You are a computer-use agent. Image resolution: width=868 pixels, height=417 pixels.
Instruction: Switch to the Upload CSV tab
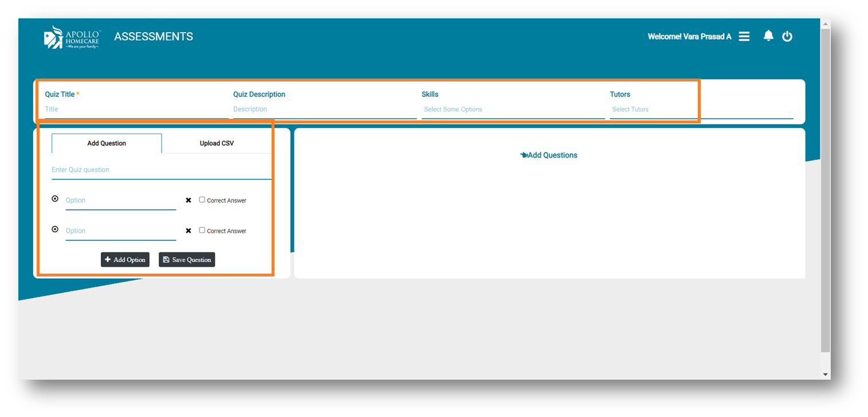pyautogui.click(x=217, y=143)
